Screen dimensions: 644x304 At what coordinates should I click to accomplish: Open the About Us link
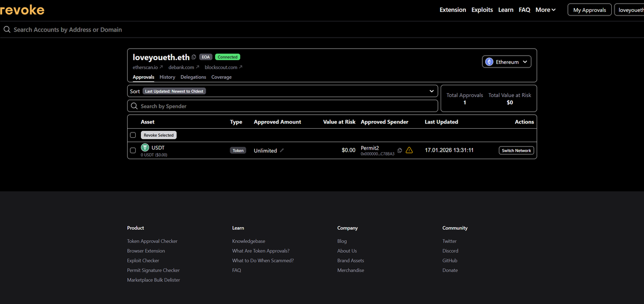(347, 251)
